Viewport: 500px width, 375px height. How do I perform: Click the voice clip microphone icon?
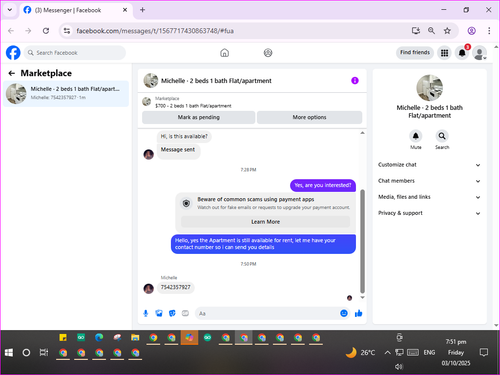(146, 313)
